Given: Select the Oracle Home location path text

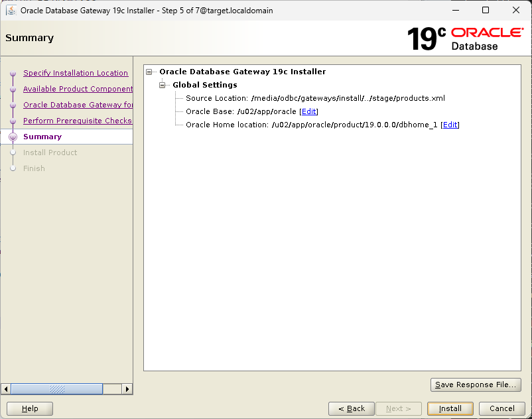Looking at the screenshot, I should coord(354,125).
